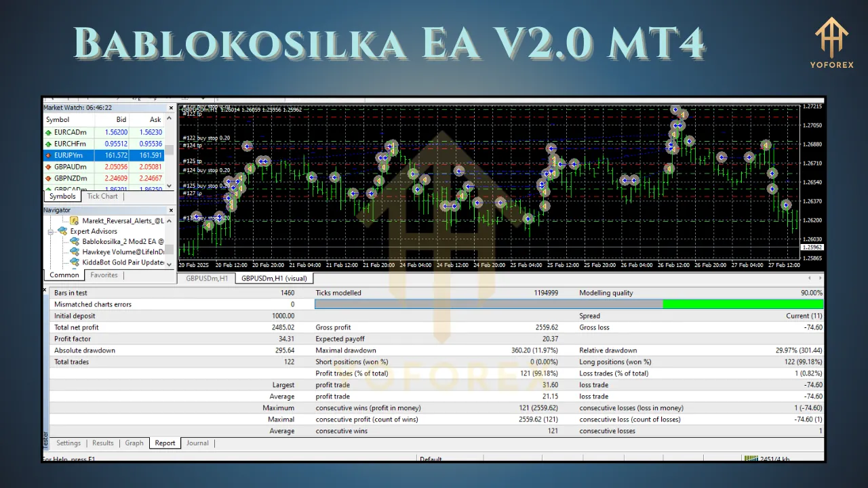The height and width of the screenshot is (488, 868).
Task: Click the connection status bars icon
Action: click(x=751, y=459)
